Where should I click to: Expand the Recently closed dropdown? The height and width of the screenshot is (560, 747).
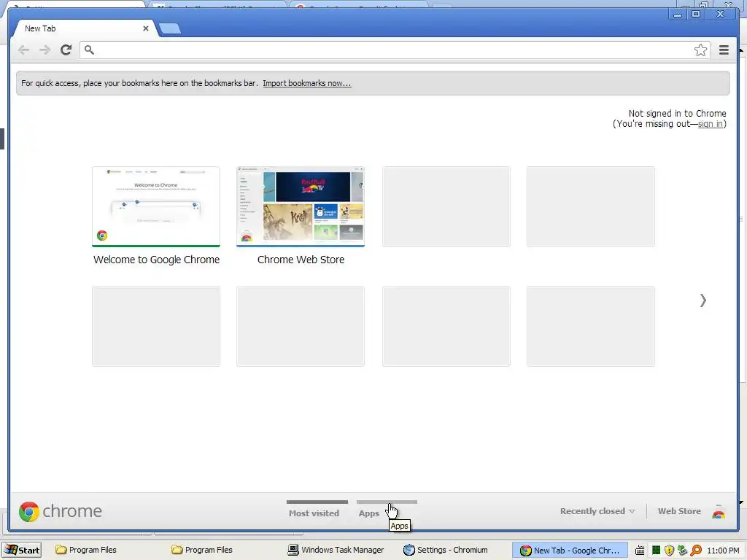pyautogui.click(x=597, y=511)
